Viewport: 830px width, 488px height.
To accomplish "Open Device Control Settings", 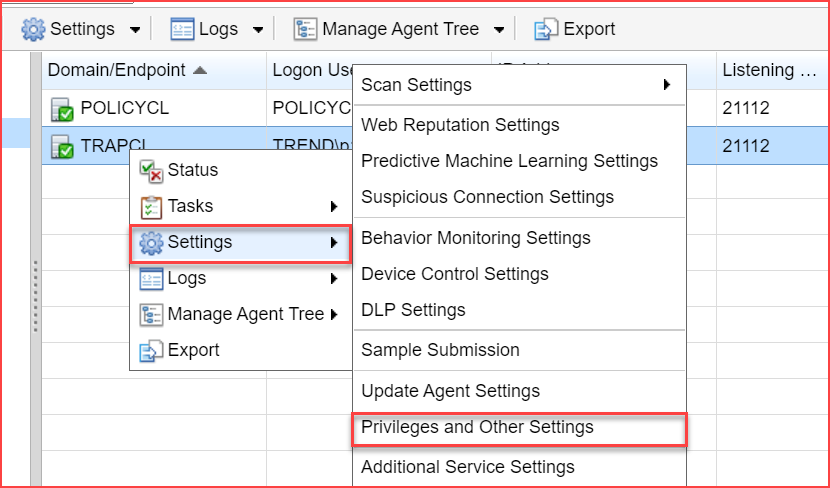I will coord(454,274).
